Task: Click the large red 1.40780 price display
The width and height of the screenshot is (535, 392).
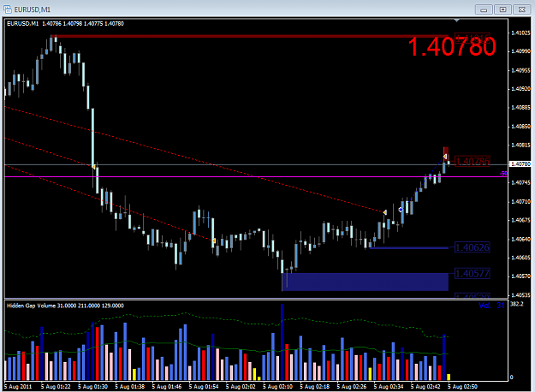Action: pyautogui.click(x=451, y=47)
